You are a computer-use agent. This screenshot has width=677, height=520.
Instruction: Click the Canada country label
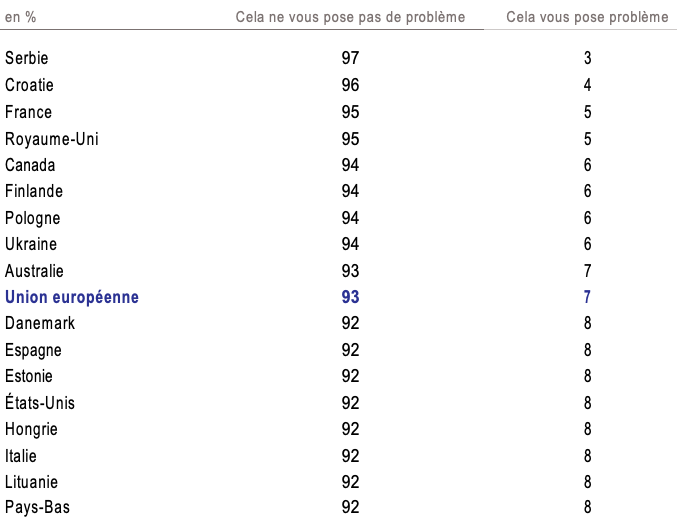point(31,165)
